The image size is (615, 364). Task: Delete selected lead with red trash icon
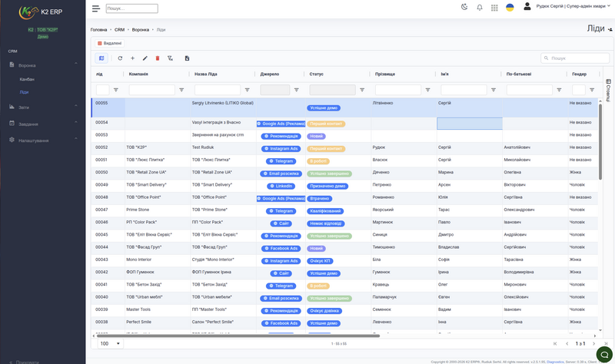pyautogui.click(x=158, y=58)
